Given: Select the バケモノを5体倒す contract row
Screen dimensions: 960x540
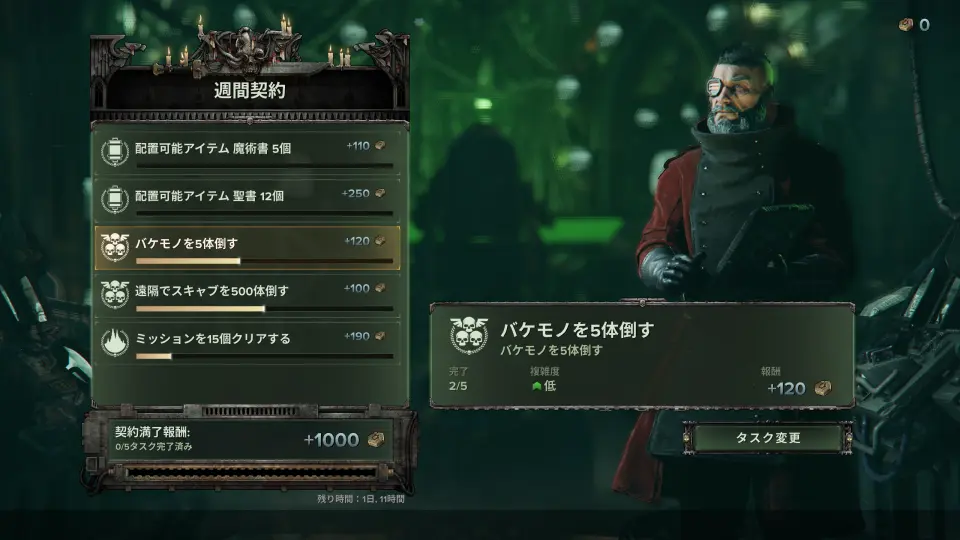Looking at the screenshot, I should 247,247.
